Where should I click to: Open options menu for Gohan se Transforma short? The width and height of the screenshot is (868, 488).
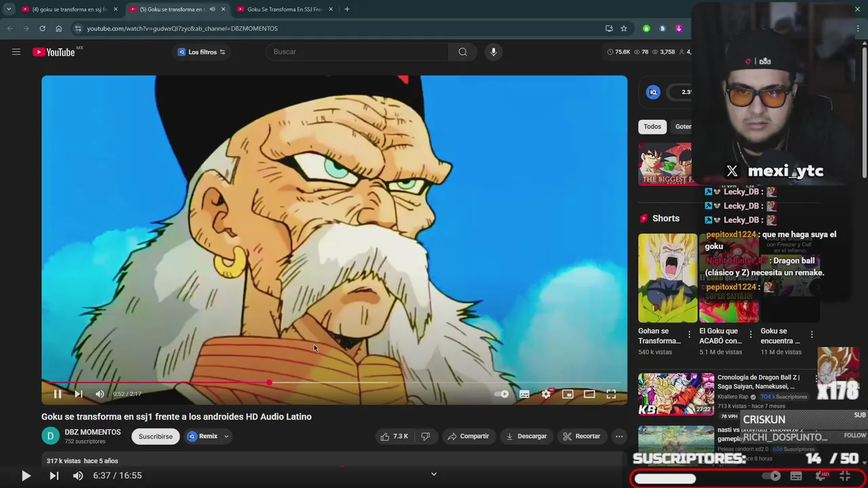pos(690,334)
